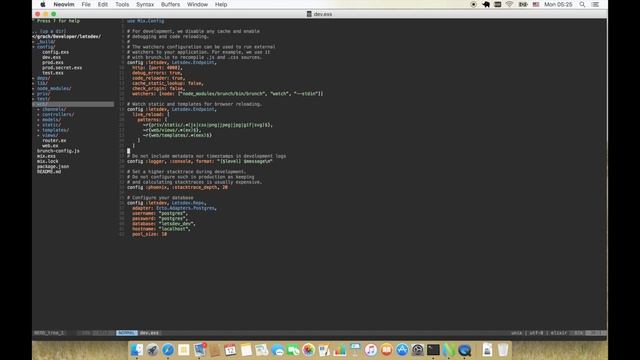Expand the _build folder in tree
Viewport: 640px width, 360px height.
pyautogui.click(x=46, y=42)
